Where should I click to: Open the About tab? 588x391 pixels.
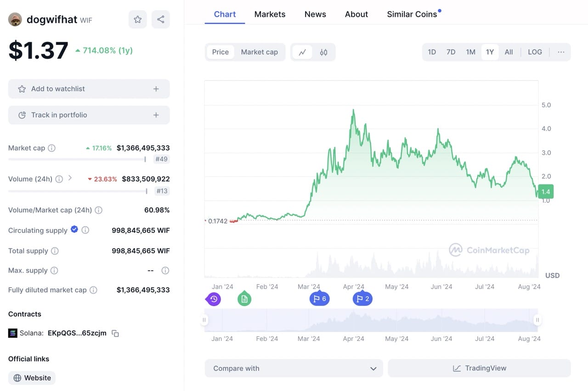(356, 14)
